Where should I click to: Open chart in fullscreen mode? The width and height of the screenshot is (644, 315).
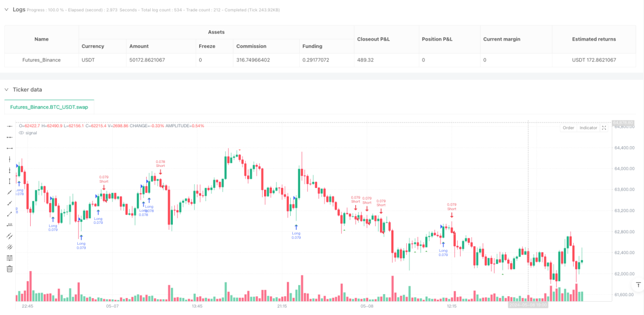[x=604, y=128]
